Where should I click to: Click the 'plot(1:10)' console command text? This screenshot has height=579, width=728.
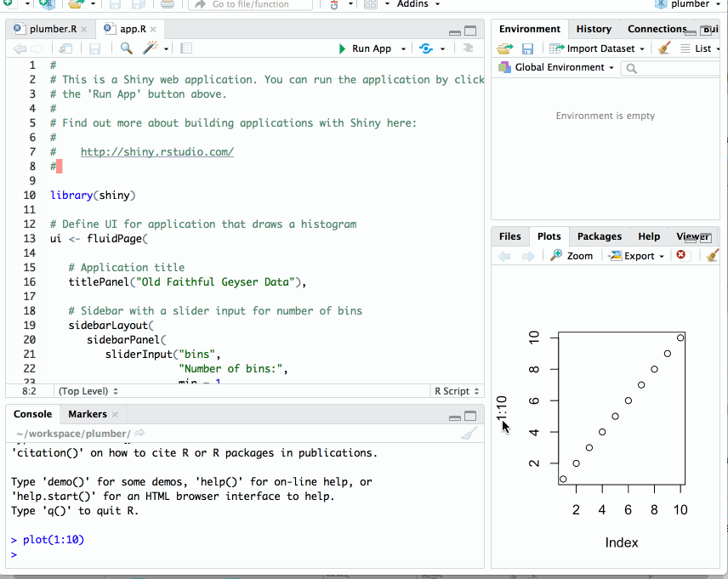point(54,540)
